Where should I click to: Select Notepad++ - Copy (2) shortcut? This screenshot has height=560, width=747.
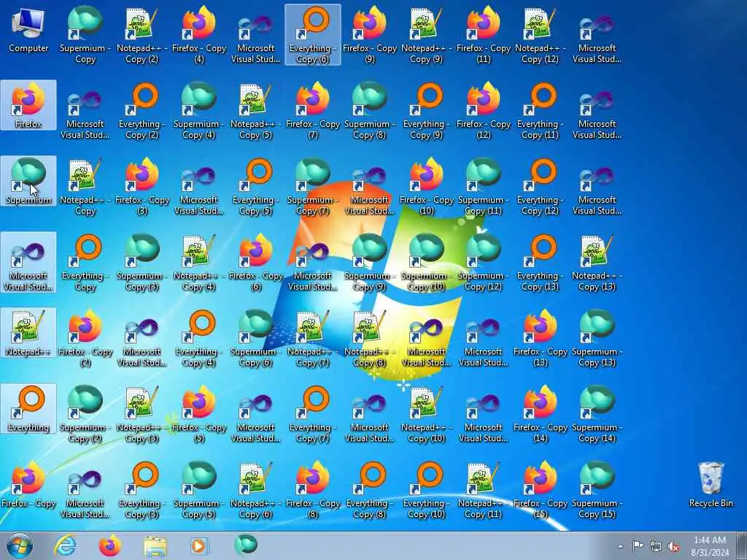pos(142,35)
